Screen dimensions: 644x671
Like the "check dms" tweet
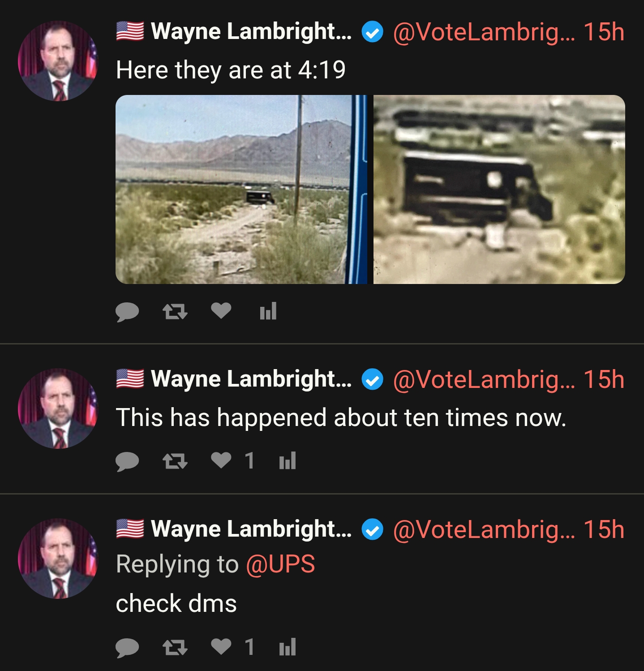pos(221,646)
